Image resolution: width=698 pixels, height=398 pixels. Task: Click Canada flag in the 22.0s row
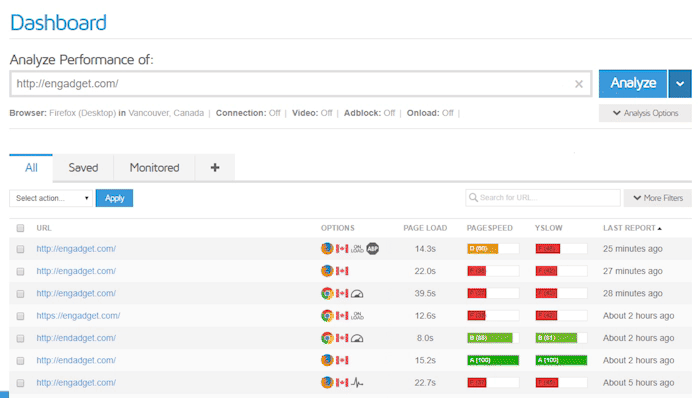tap(342, 271)
